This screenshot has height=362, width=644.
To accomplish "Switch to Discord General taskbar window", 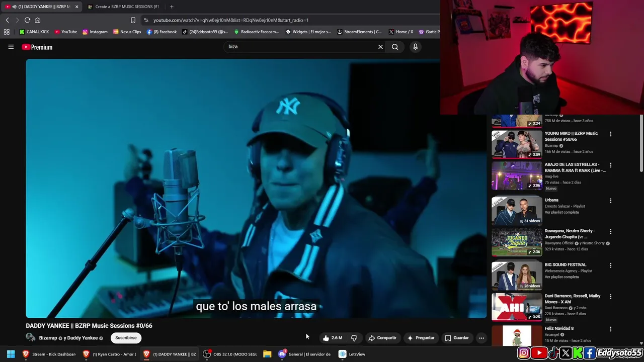I will (x=305, y=354).
